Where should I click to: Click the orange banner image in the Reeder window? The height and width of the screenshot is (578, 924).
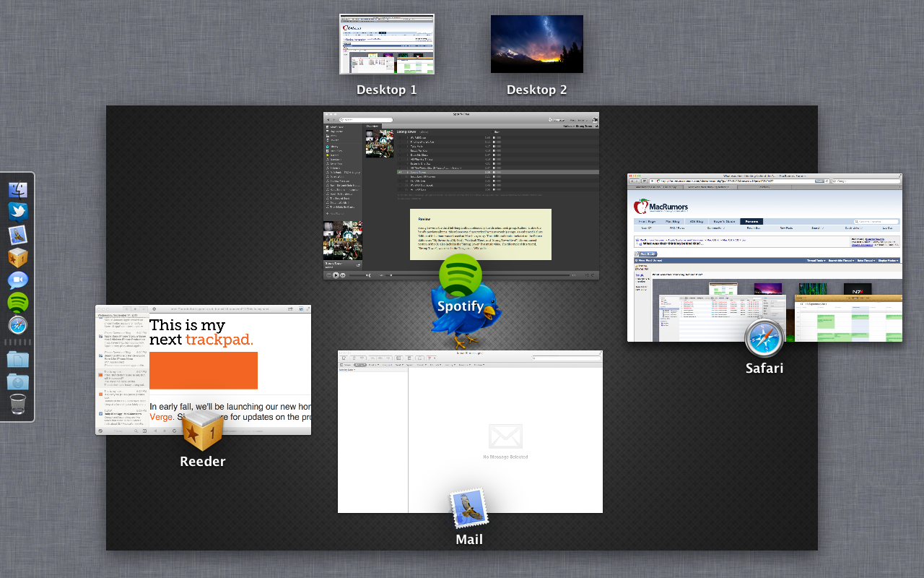pyautogui.click(x=204, y=371)
